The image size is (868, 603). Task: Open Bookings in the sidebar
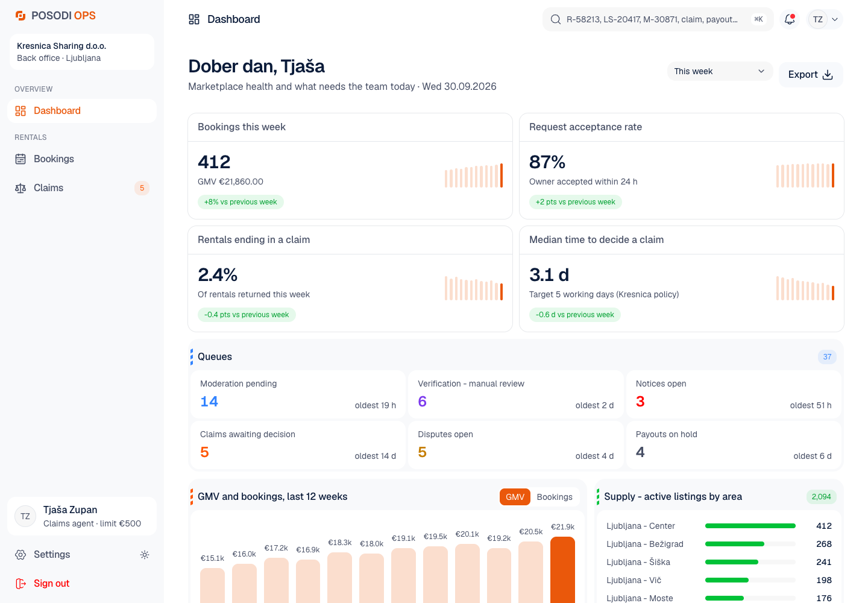(82, 159)
